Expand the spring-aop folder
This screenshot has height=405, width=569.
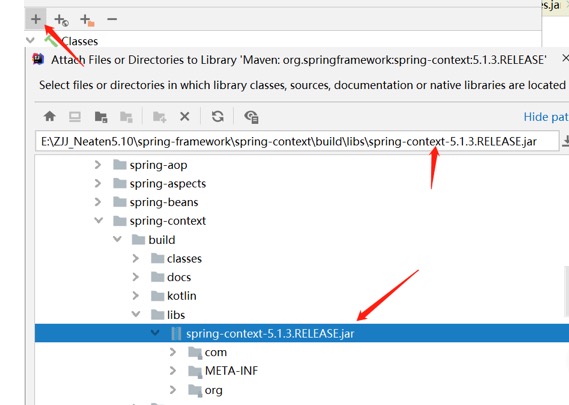(98, 165)
